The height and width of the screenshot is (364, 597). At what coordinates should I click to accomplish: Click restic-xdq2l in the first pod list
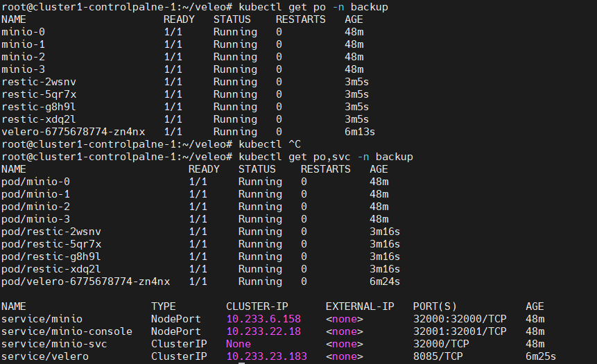click(x=39, y=119)
